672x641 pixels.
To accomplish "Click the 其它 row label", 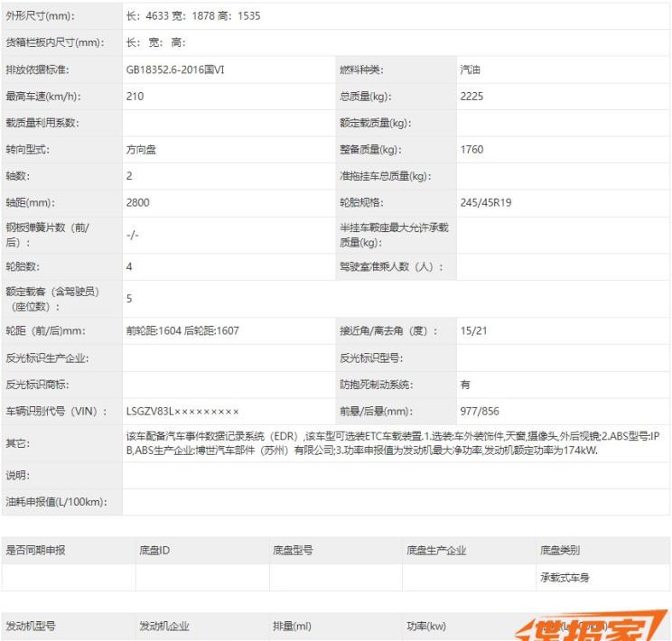I will [17, 443].
